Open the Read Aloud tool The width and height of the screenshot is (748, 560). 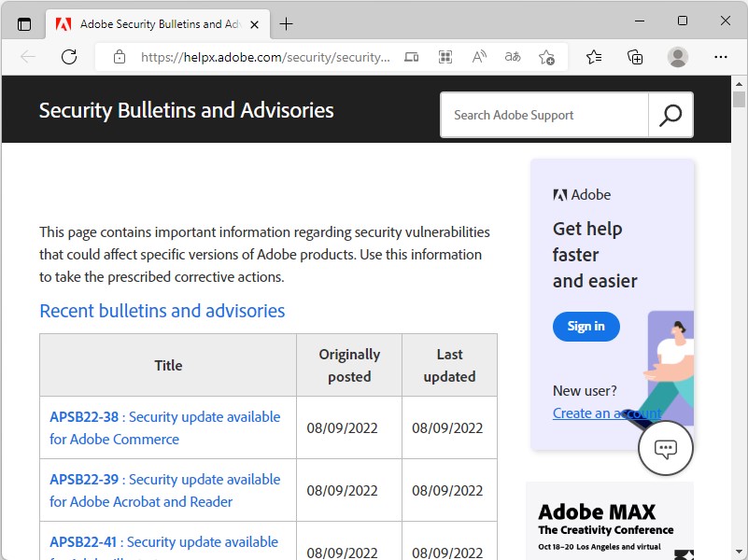tap(479, 57)
